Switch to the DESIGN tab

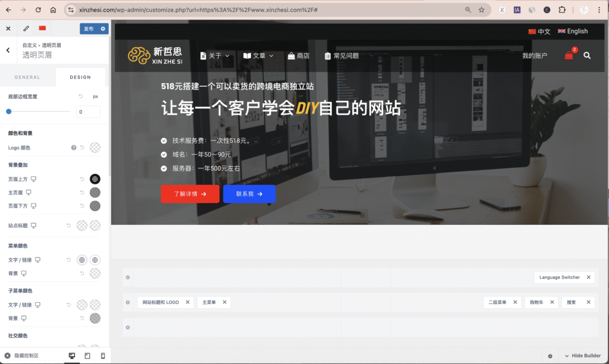80,77
